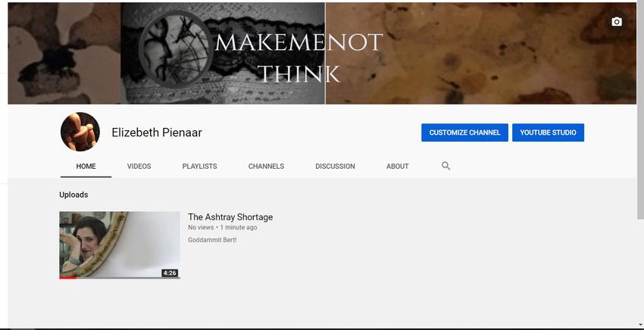Click the No views 1 minute ago text
The image size is (644, 330).
tap(223, 227)
